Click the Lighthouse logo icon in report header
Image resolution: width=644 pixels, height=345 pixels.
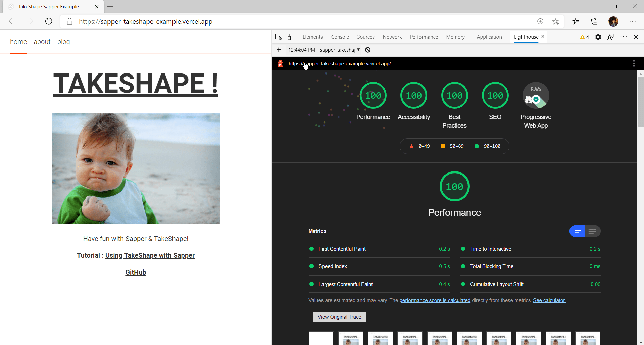point(280,63)
